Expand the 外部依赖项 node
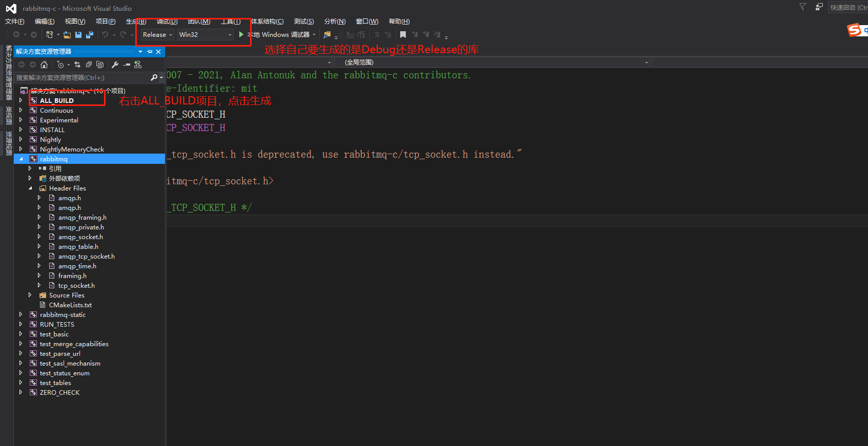The image size is (868, 446). click(30, 178)
